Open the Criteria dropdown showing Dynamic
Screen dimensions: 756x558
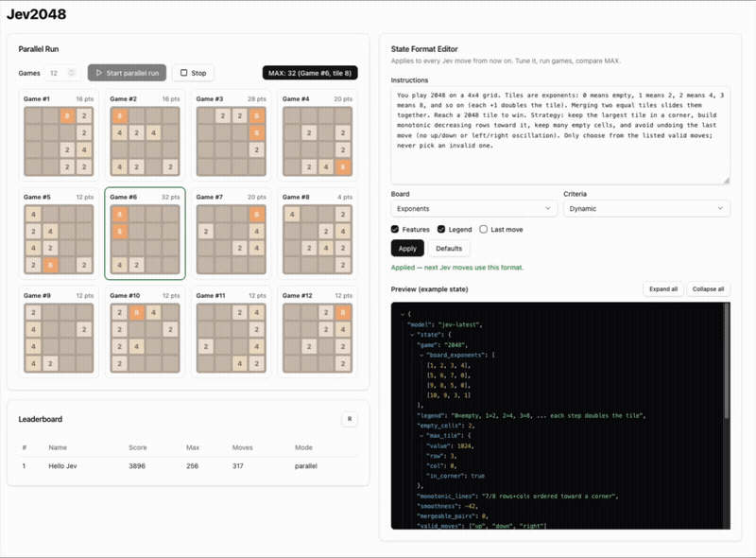[x=646, y=208]
